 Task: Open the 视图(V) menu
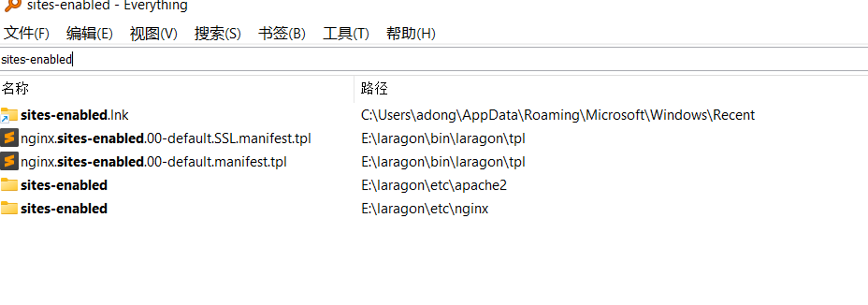[x=154, y=33]
